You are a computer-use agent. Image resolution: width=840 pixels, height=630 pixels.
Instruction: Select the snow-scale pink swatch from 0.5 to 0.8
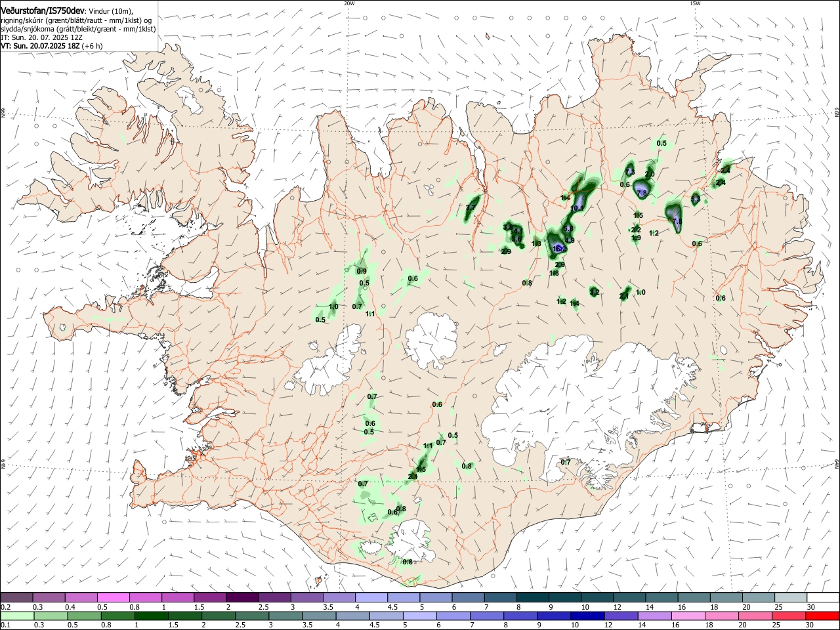[113, 597]
